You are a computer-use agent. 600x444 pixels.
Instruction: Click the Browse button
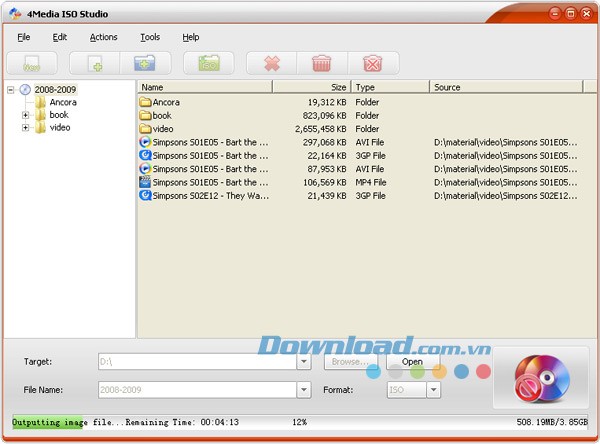(350, 361)
